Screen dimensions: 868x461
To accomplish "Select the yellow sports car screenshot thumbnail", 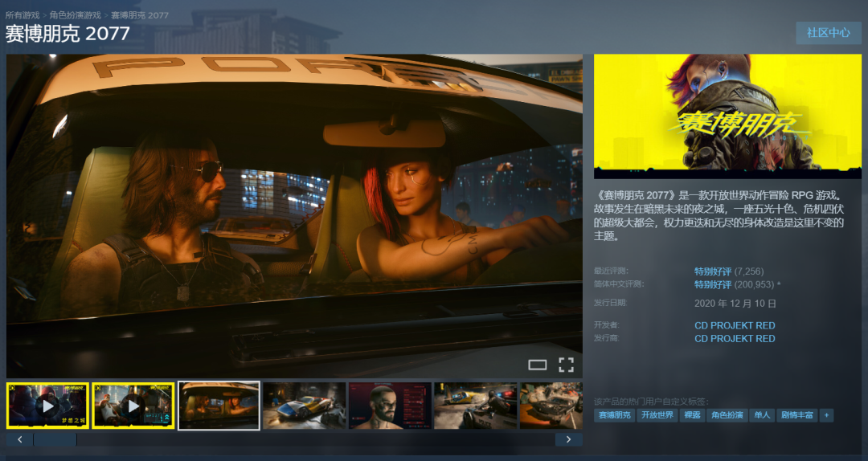I will [305, 406].
